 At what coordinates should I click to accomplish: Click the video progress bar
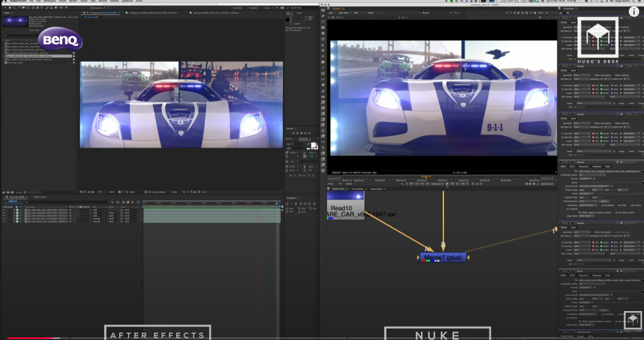point(322,338)
